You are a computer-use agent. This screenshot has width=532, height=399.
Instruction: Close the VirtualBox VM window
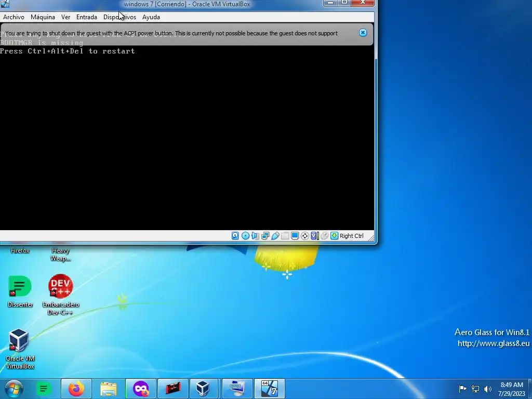pyautogui.click(x=363, y=3)
